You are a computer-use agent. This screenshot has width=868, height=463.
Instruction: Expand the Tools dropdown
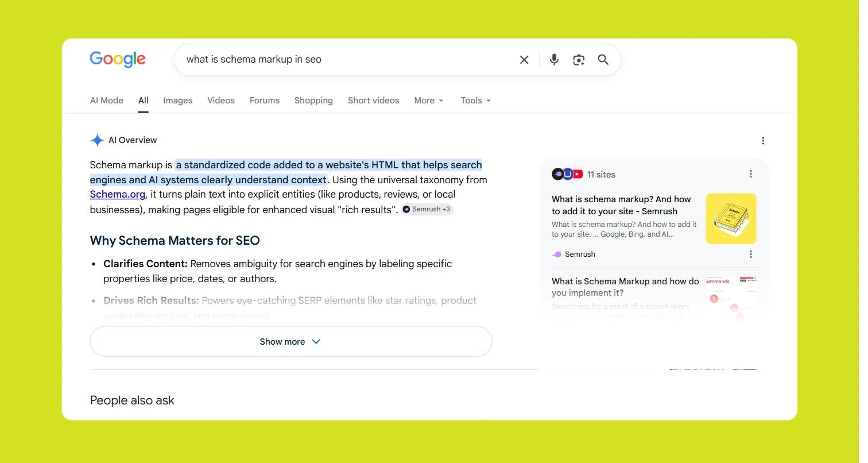click(x=475, y=100)
